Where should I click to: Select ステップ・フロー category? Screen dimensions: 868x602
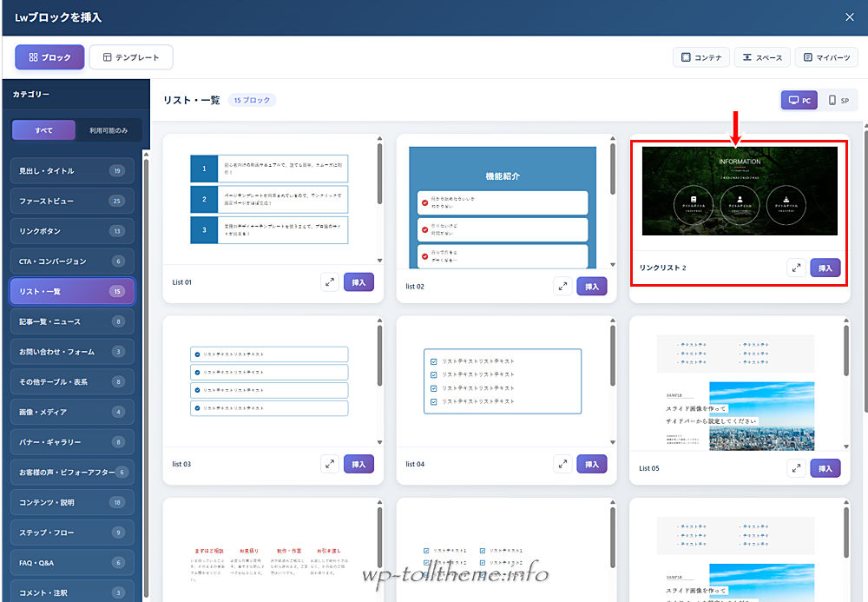click(72, 533)
